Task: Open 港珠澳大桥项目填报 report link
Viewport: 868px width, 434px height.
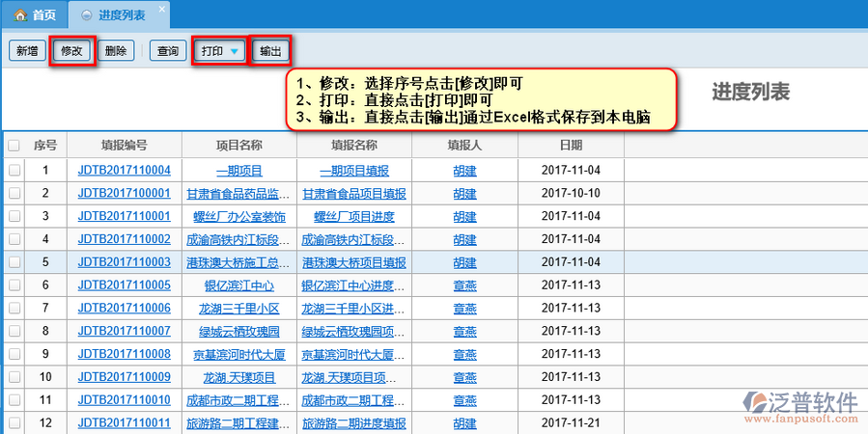Action: (x=353, y=262)
